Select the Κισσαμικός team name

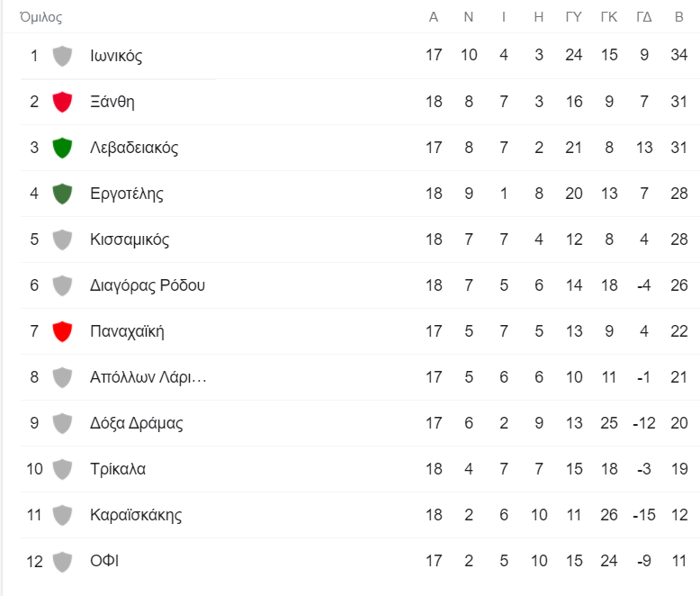[130, 239]
